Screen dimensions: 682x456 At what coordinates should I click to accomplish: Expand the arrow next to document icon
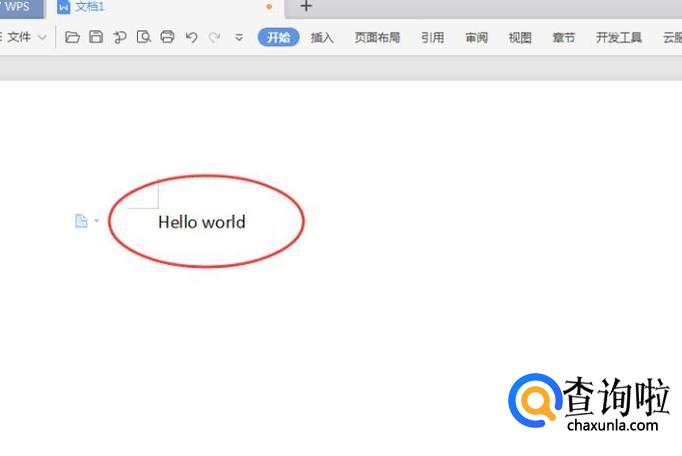click(x=96, y=221)
